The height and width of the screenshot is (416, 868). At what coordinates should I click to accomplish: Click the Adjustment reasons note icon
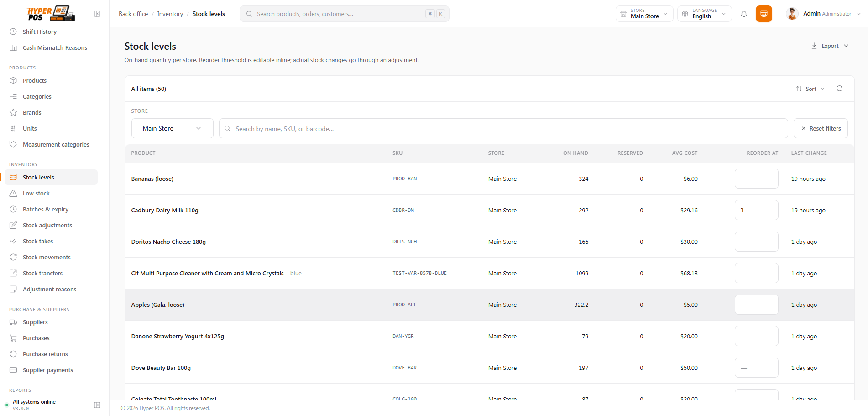coord(13,289)
